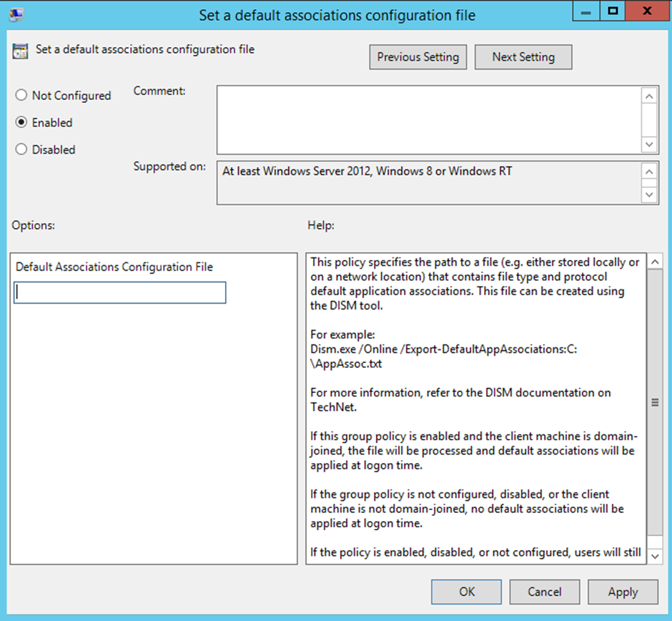The image size is (672, 621).
Task: Close the dialog with the X button
Action: coord(647,11)
